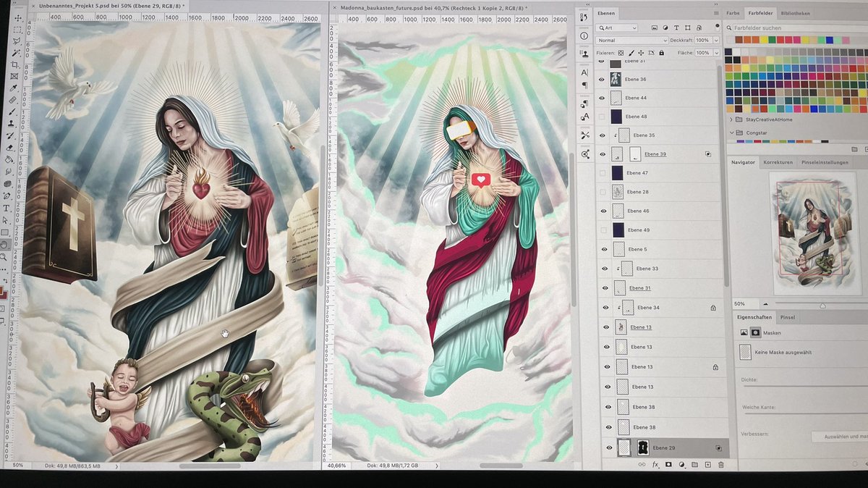The image size is (868, 488).
Task: Select the Magic Wand tool
Action: [16, 53]
